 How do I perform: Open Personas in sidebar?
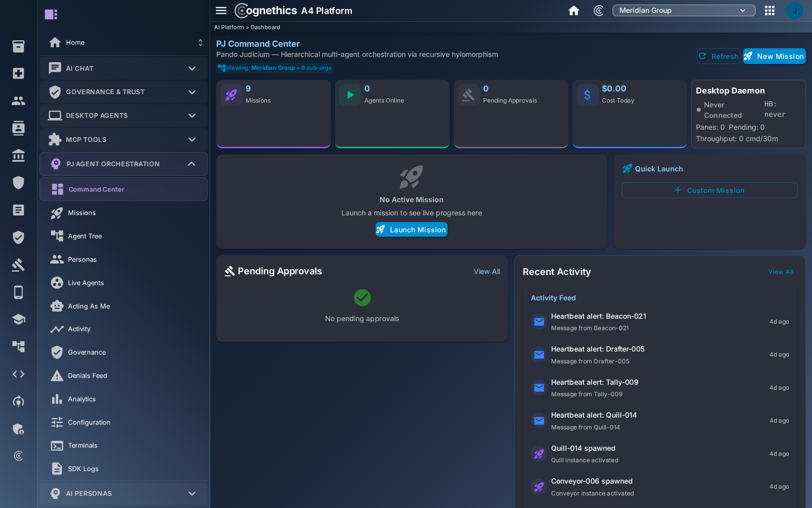click(123, 259)
